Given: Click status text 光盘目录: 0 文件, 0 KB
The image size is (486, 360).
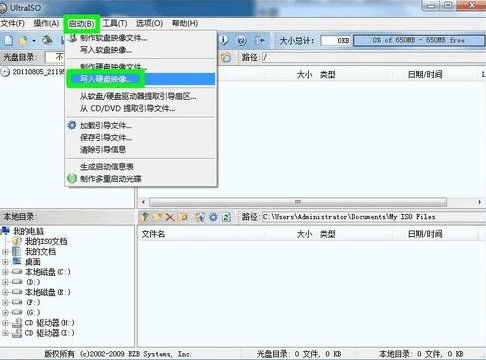Looking at the screenshot, I should [299, 354].
